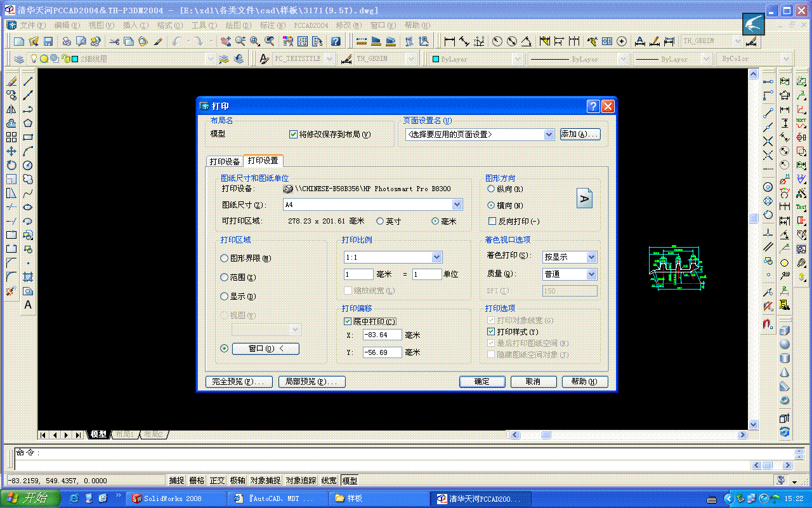Toggle the Center the plot (居中打印) checkbox

(348, 322)
